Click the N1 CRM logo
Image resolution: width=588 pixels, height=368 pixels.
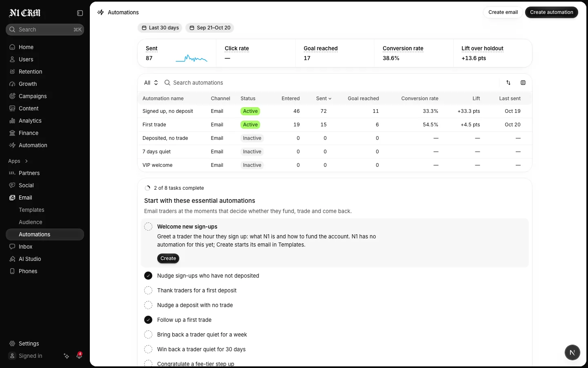25,13
